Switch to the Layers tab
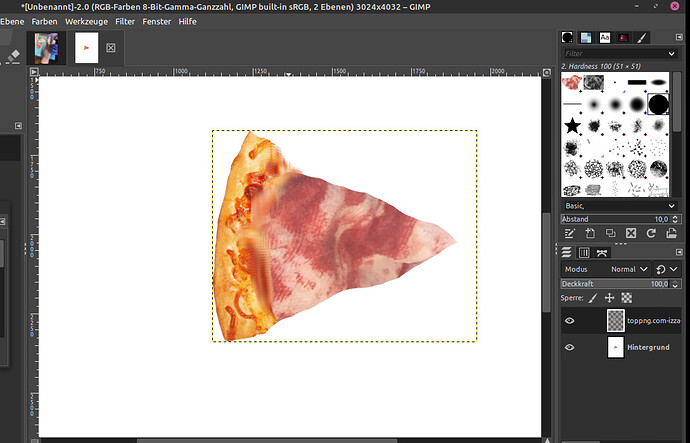This screenshot has height=443, width=690. tap(566, 253)
